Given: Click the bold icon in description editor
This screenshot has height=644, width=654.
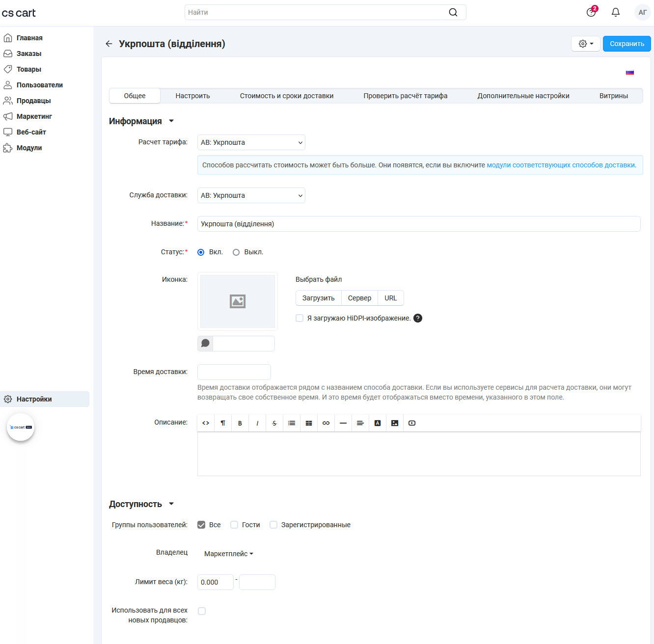Looking at the screenshot, I should click(240, 423).
